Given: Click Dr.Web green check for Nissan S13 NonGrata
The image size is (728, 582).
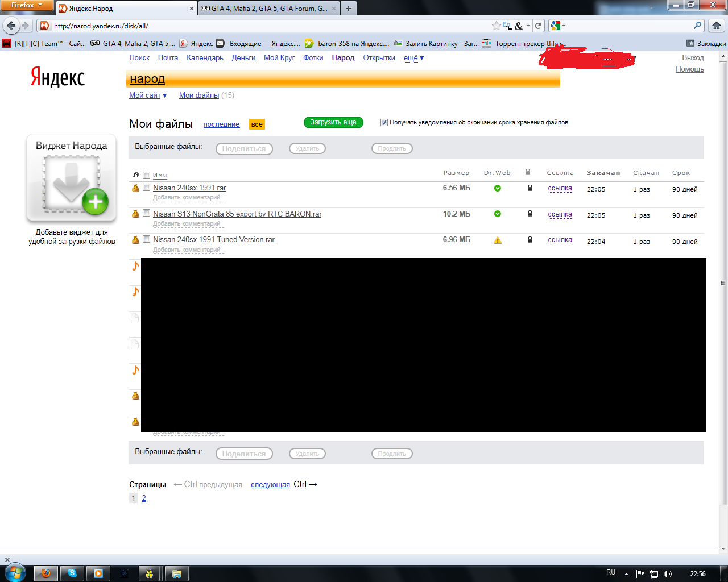Looking at the screenshot, I should 498,214.
